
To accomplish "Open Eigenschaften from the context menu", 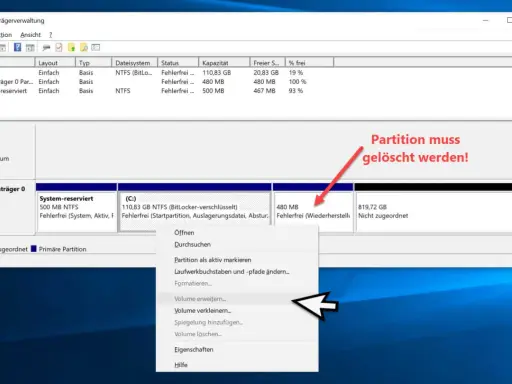I will point(194,349).
